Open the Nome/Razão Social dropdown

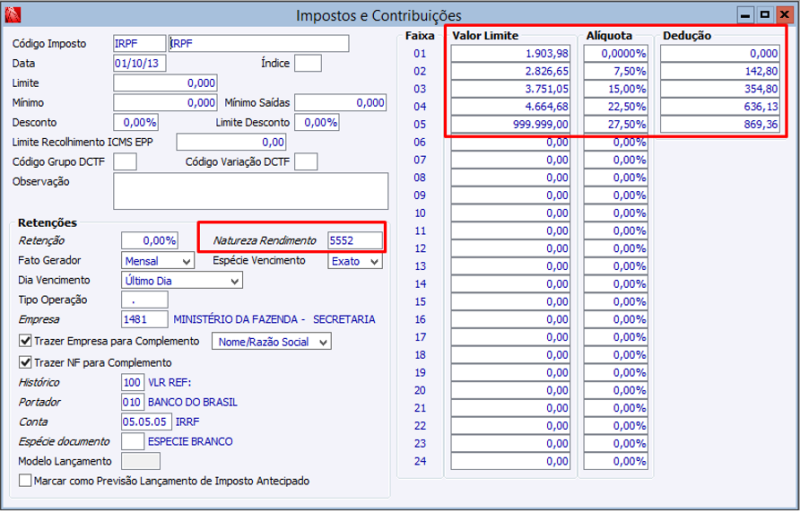point(271,341)
